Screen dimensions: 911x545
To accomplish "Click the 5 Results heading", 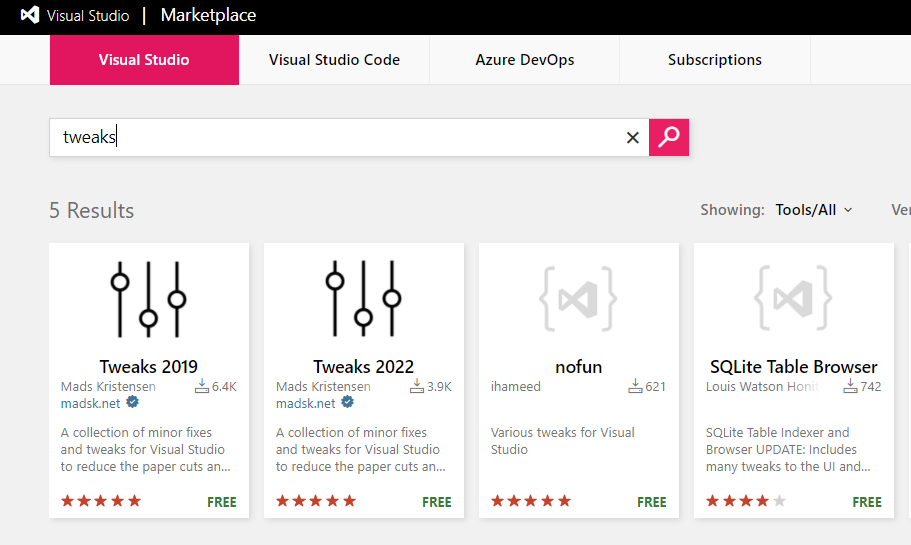I will click(x=91, y=210).
